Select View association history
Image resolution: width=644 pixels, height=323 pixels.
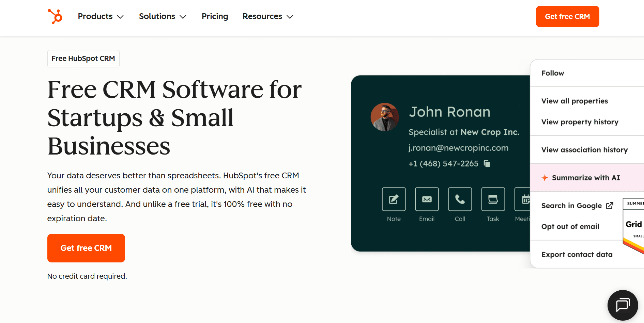point(584,150)
